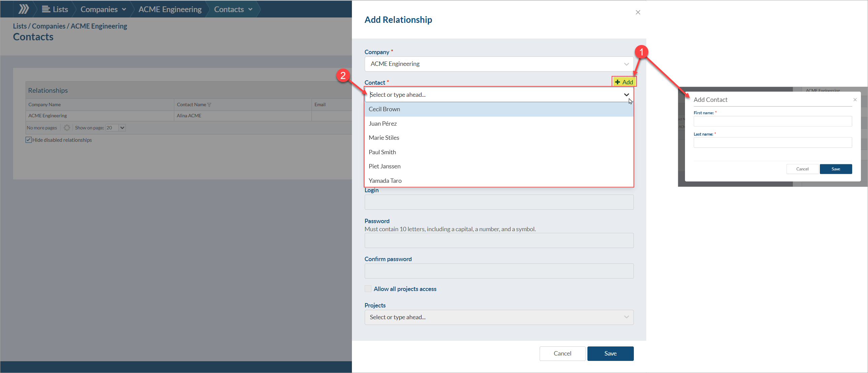Open the ACME Engineering breadcrumb item
This screenshot has width=868, height=373.
[x=170, y=9]
